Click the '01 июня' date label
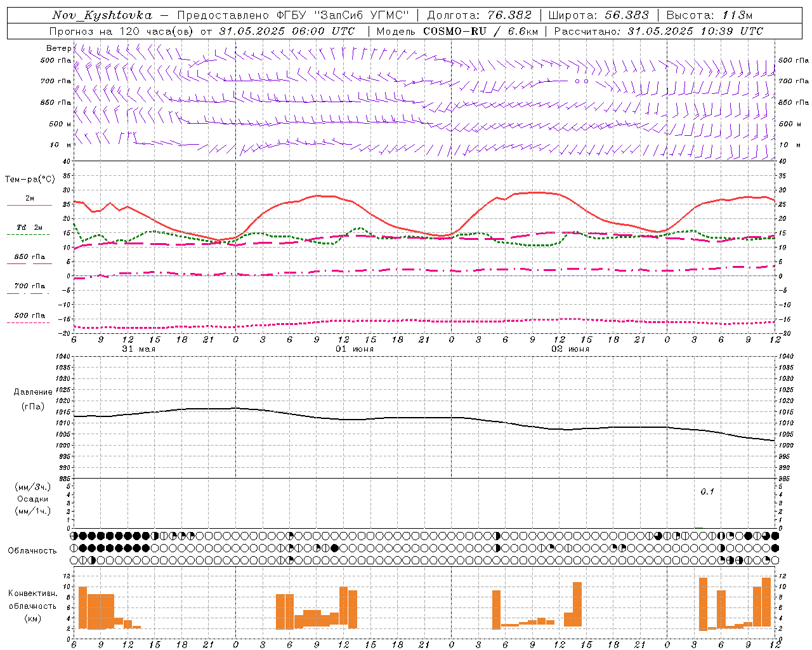 point(355,349)
